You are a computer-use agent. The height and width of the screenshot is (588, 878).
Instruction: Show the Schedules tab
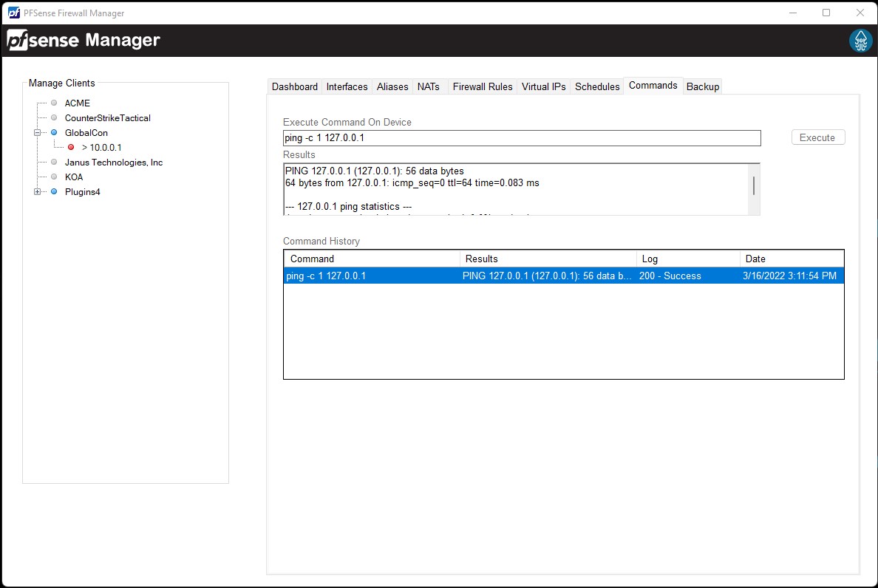[x=597, y=86]
